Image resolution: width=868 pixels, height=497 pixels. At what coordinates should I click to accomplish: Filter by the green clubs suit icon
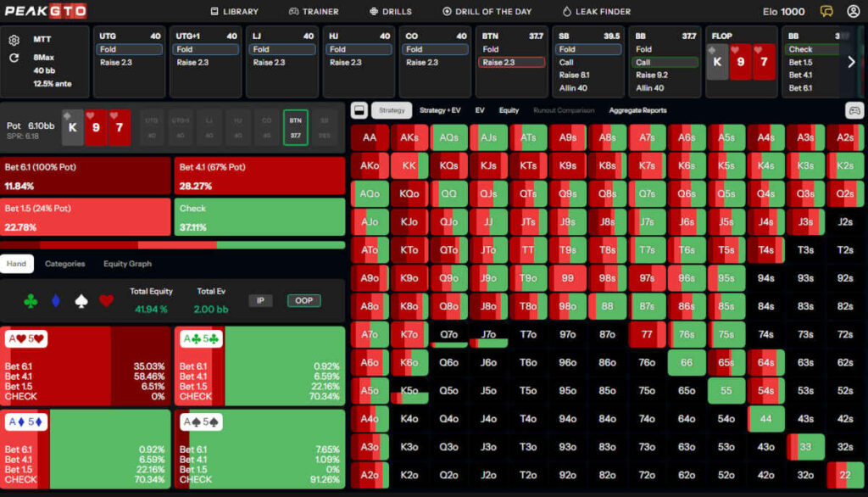[x=31, y=300]
